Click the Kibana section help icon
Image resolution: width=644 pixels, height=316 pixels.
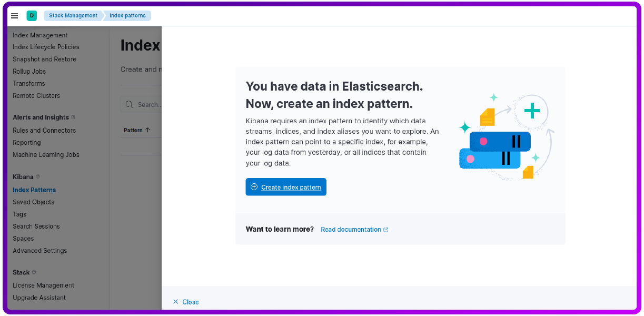click(38, 177)
